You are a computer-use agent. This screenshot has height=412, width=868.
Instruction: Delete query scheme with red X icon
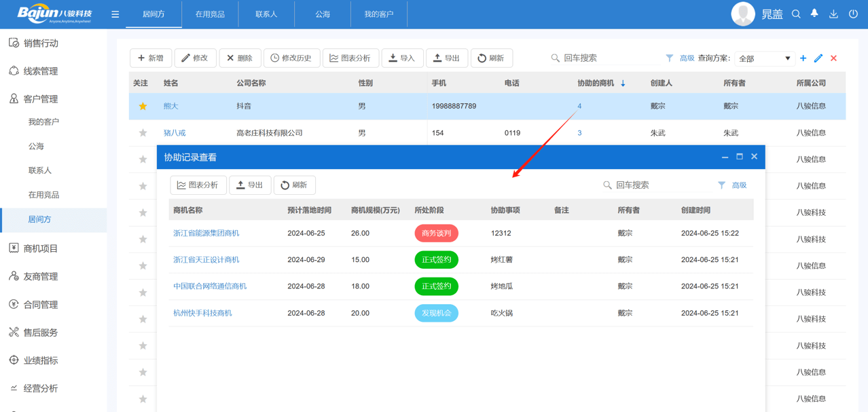point(833,58)
